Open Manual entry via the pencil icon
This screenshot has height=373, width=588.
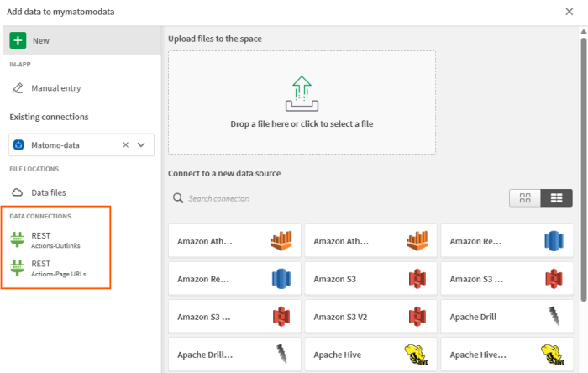18,88
